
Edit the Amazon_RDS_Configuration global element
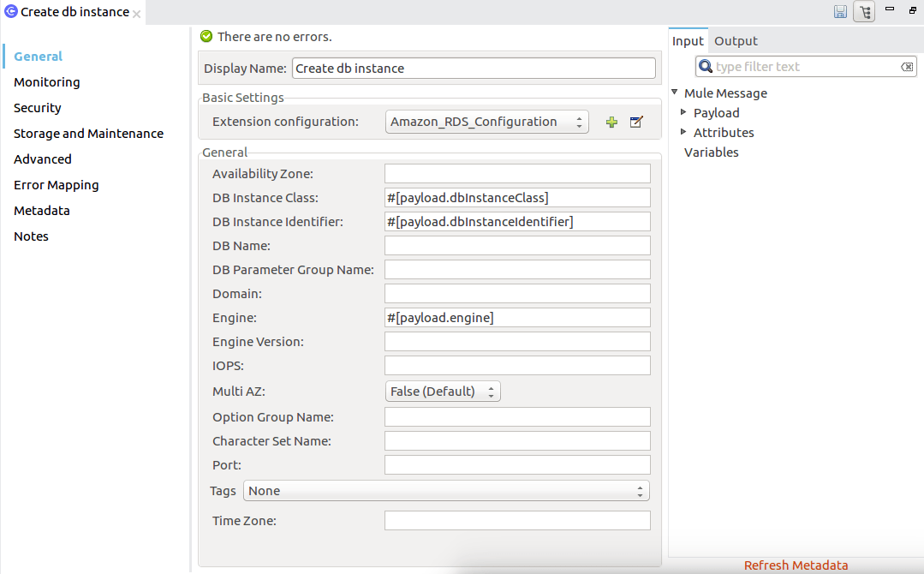pyautogui.click(x=636, y=122)
